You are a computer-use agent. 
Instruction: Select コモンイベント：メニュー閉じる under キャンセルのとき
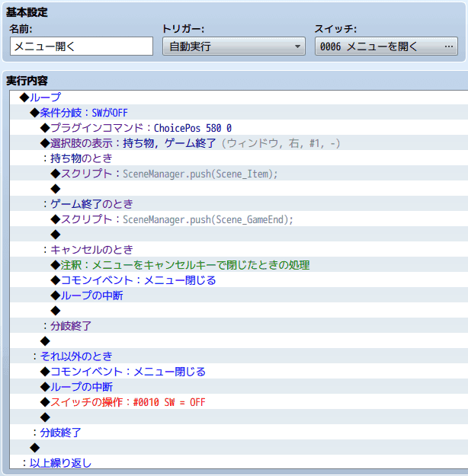(239, 280)
